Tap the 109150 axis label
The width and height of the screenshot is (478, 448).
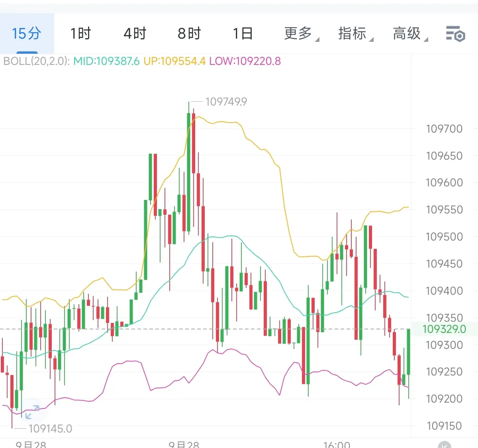tap(444, 426)
